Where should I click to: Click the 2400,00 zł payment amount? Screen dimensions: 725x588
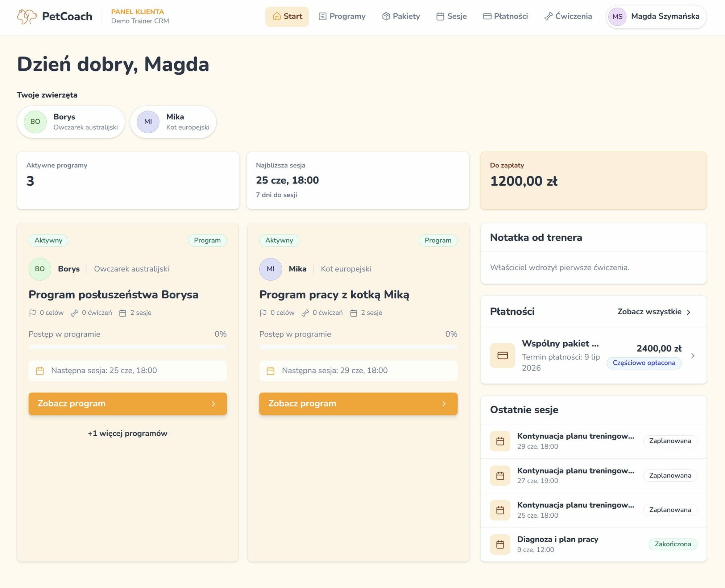point(659,349)
